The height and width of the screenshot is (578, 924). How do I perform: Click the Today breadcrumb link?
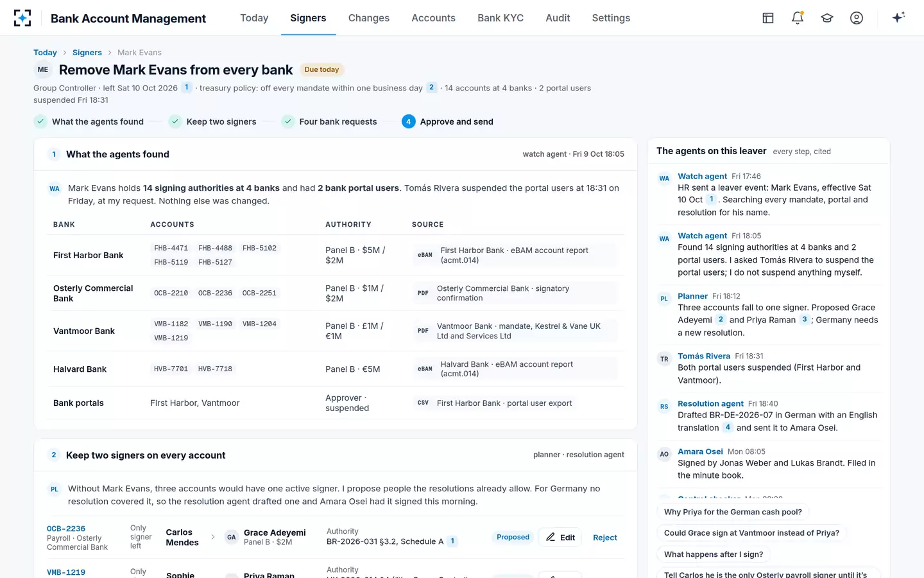[45, 53]
